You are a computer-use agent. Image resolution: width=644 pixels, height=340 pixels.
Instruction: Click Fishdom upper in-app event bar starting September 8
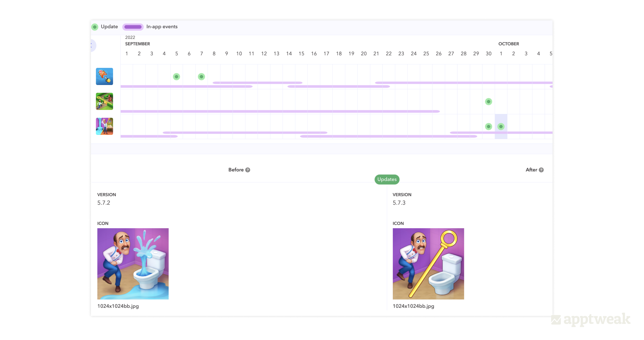(x=258, y=83)
